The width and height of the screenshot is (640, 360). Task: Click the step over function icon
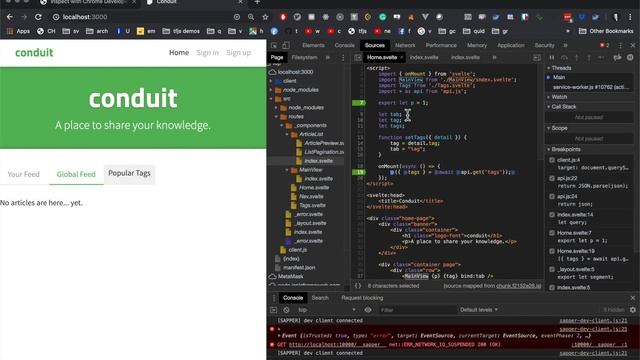(564, 58)
